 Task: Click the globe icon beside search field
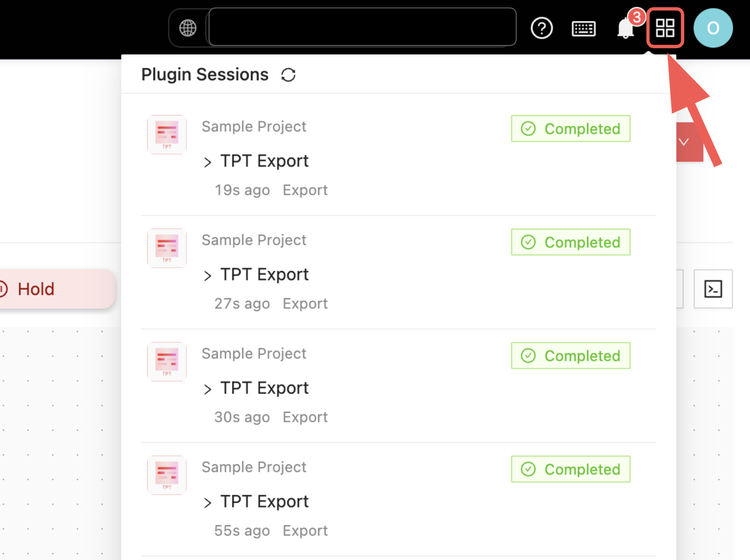tap(188, 28)
